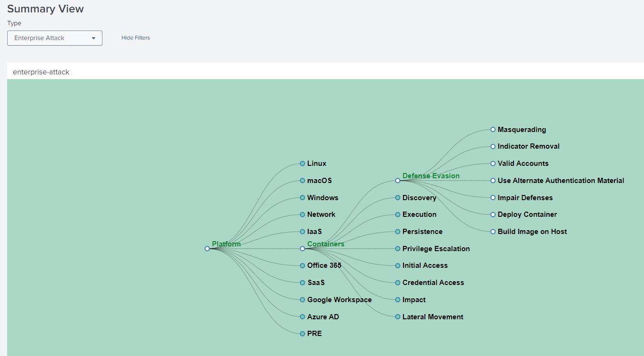Expand the Google Workspace node circle
The width and height of the screenshot is (644, 356).
pyautogui.click(x=302, y=300)
